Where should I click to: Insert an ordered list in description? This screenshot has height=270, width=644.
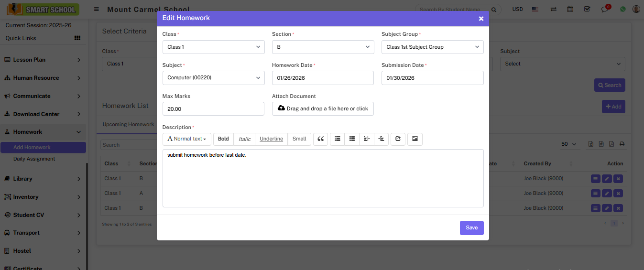click(352, 139)
